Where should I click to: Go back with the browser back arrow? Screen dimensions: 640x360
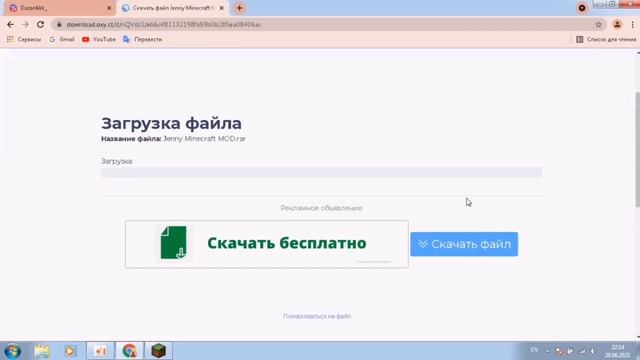pos(11,24)
